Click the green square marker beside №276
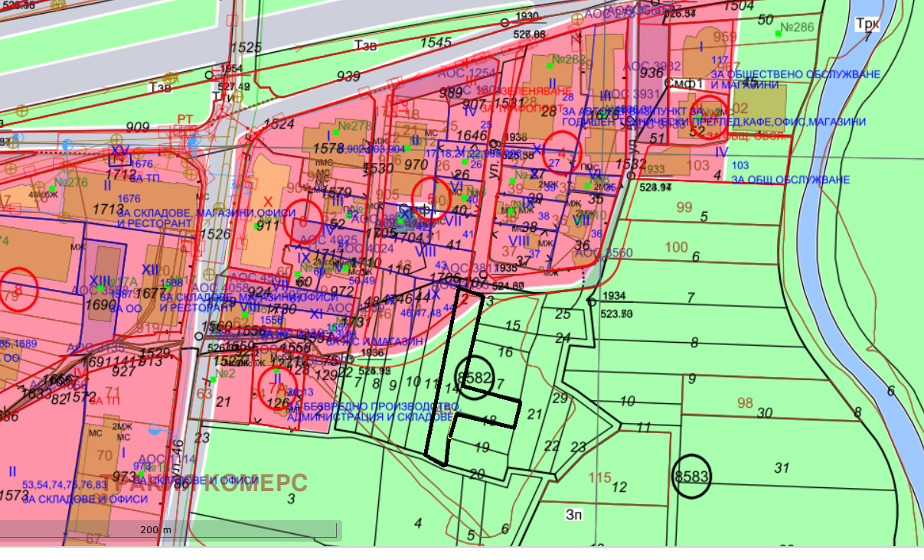Screen dimensions: 924x560 point(52,188)
